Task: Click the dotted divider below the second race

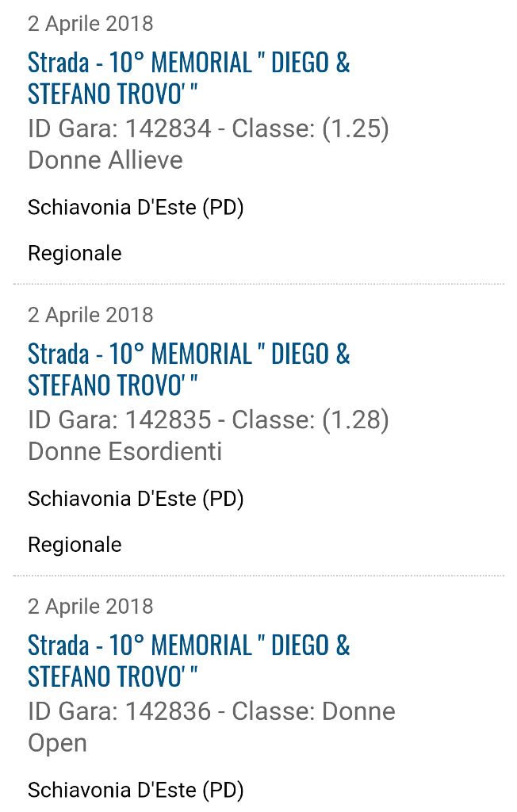Action: click(x=258, y=576)
